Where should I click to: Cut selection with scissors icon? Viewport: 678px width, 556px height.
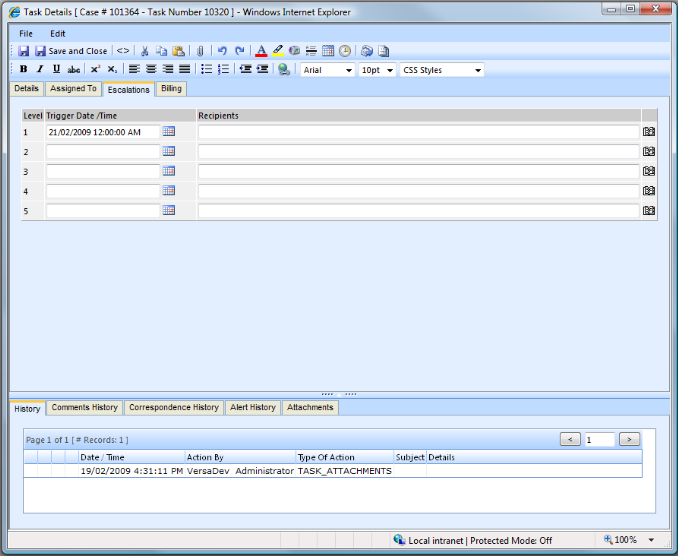click(144, 51)
